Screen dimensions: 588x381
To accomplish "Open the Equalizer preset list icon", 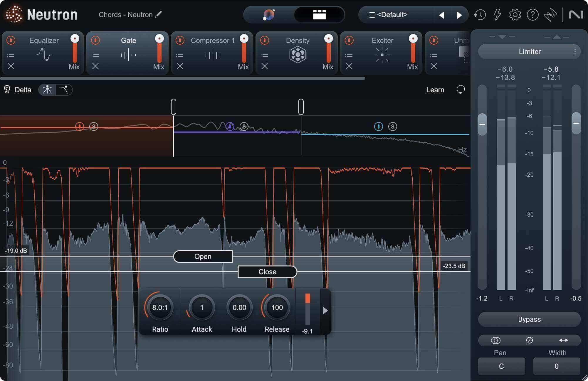I will pyautogui.click(x=11, y=54).
